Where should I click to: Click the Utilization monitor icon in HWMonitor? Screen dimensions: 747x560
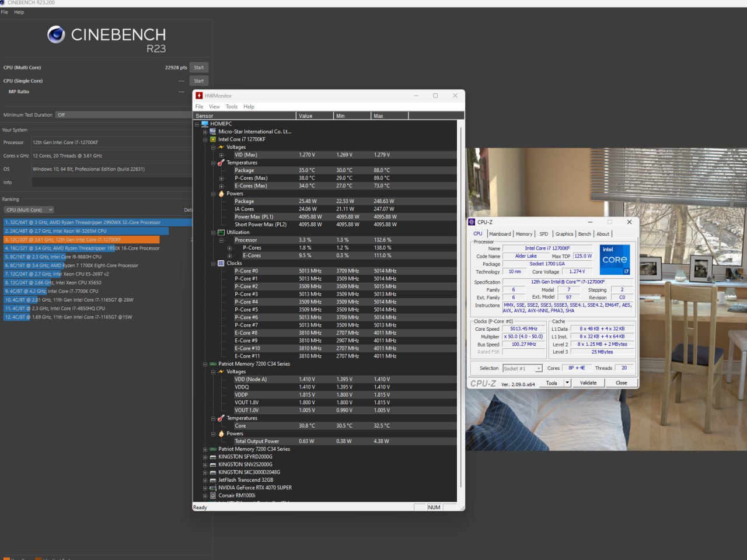pos(221,232)
